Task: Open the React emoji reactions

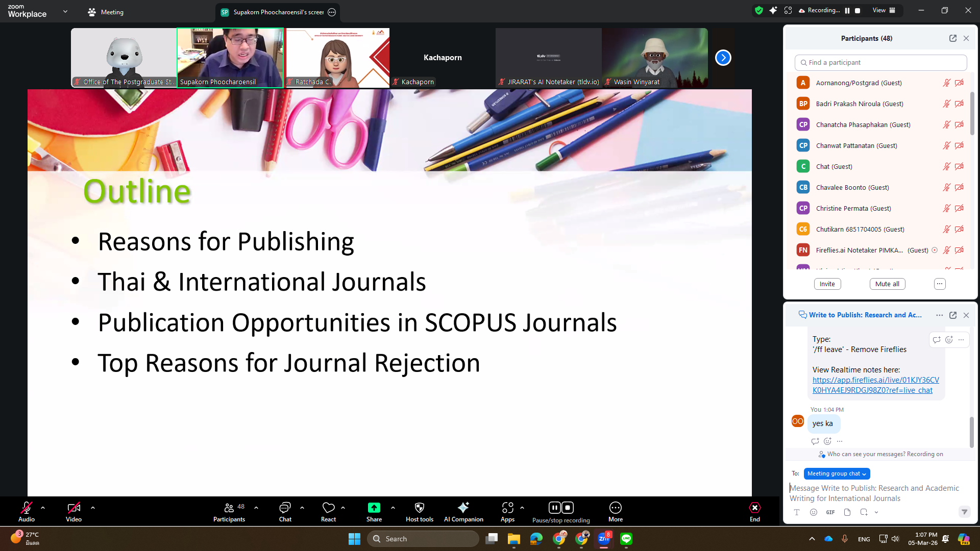Action: point(328,508)
